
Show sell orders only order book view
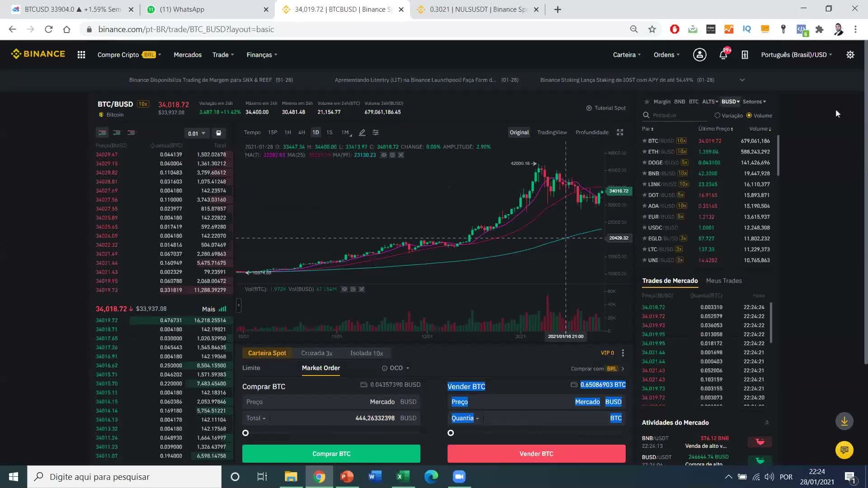point(131,133)
